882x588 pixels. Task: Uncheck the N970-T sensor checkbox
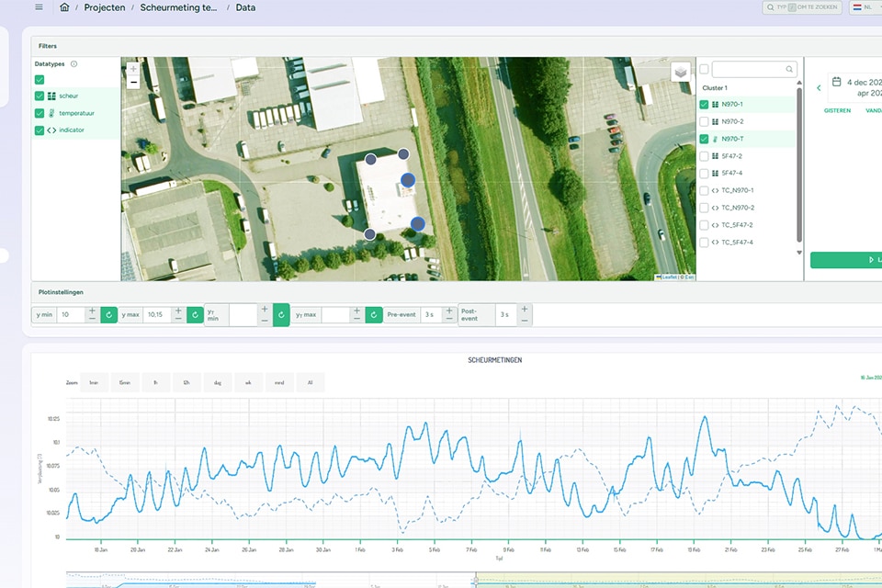tap(704, 139)
